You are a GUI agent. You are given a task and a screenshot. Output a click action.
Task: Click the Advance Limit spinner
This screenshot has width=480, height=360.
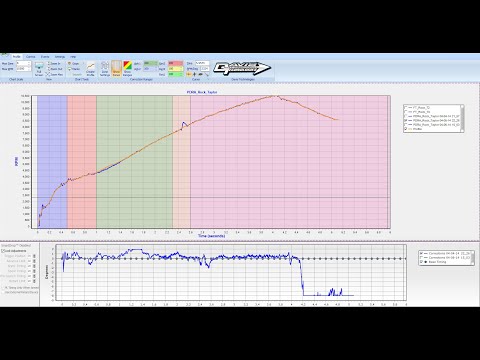[34, 261]
